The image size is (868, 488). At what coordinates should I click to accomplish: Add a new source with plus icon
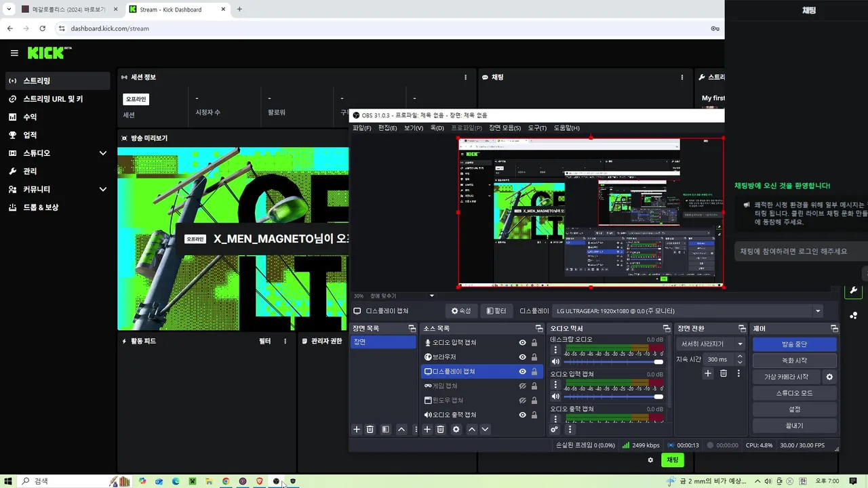tap(427, 429)
